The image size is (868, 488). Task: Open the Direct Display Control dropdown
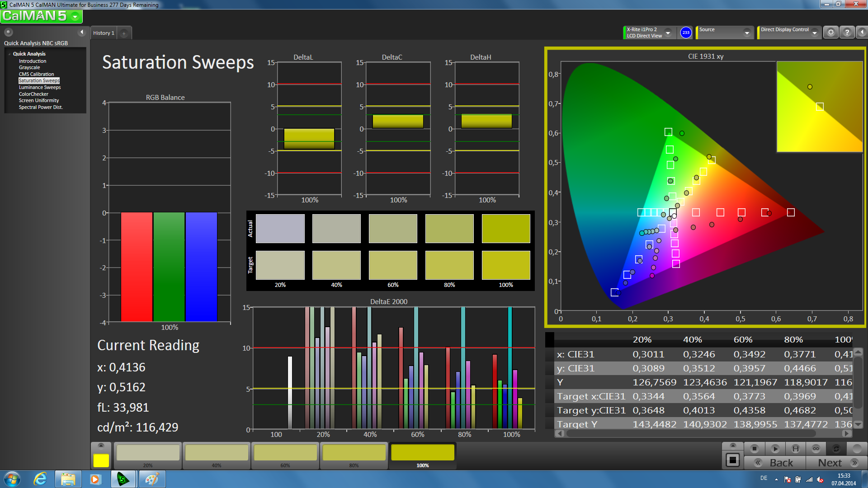tap(815, 33)
